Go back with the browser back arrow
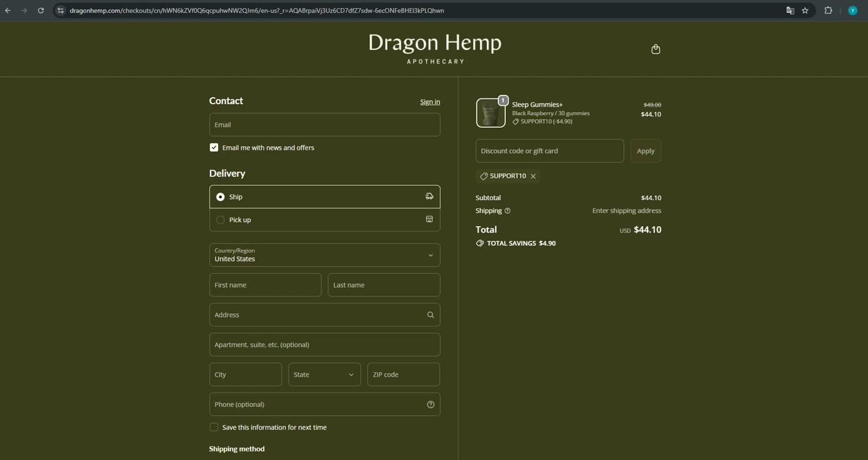 [8, 10]
